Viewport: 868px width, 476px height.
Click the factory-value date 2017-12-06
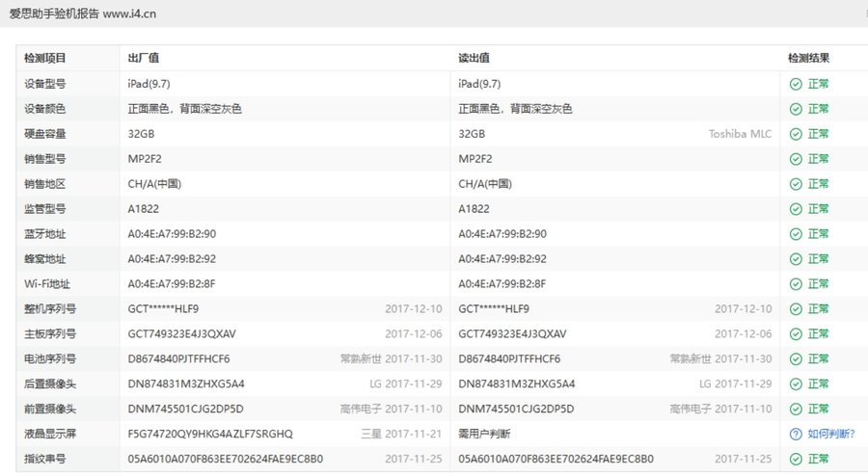(414, 334)
